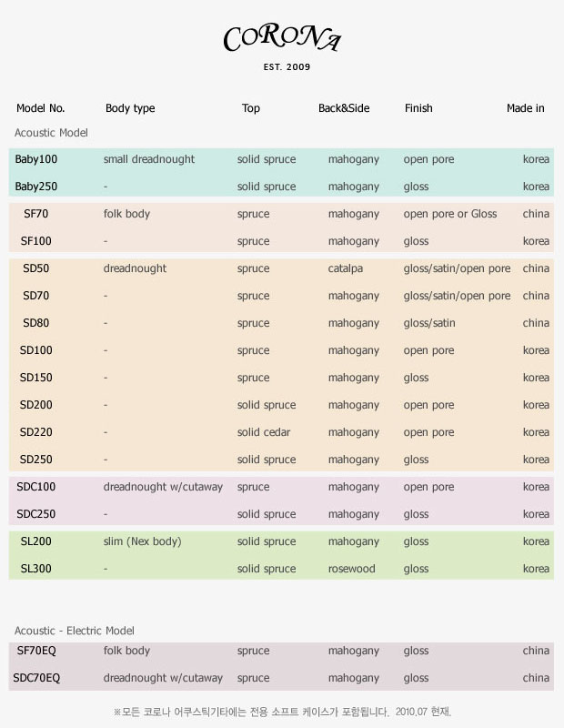Click 'folk body' in the SF70 row

point(126,214)
